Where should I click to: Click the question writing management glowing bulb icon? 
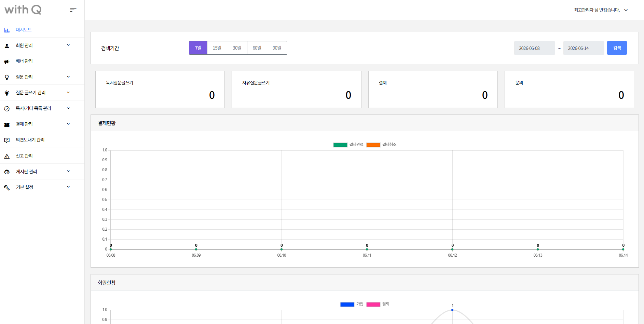[7, 93]
